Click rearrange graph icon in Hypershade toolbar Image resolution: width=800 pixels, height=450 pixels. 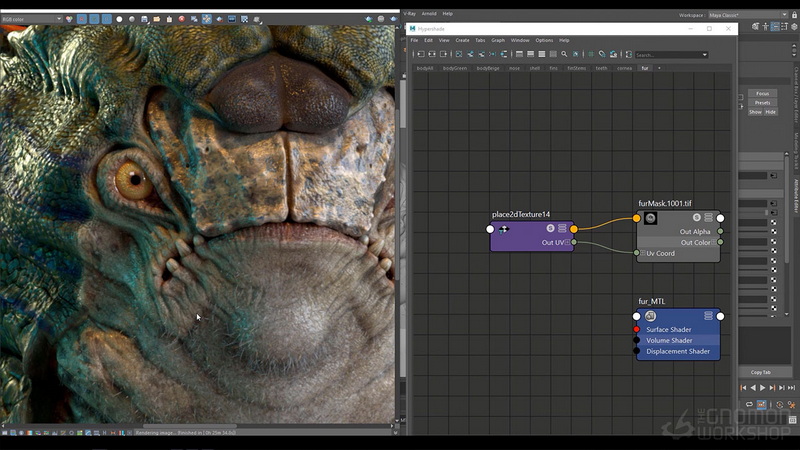(504, 54)
